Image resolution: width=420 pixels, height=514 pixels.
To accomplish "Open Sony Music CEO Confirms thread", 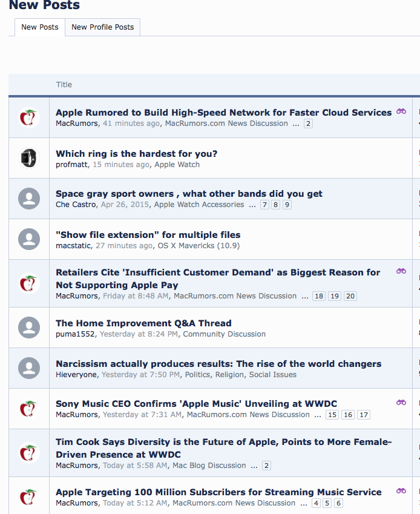I will click(x=196, y=404).
